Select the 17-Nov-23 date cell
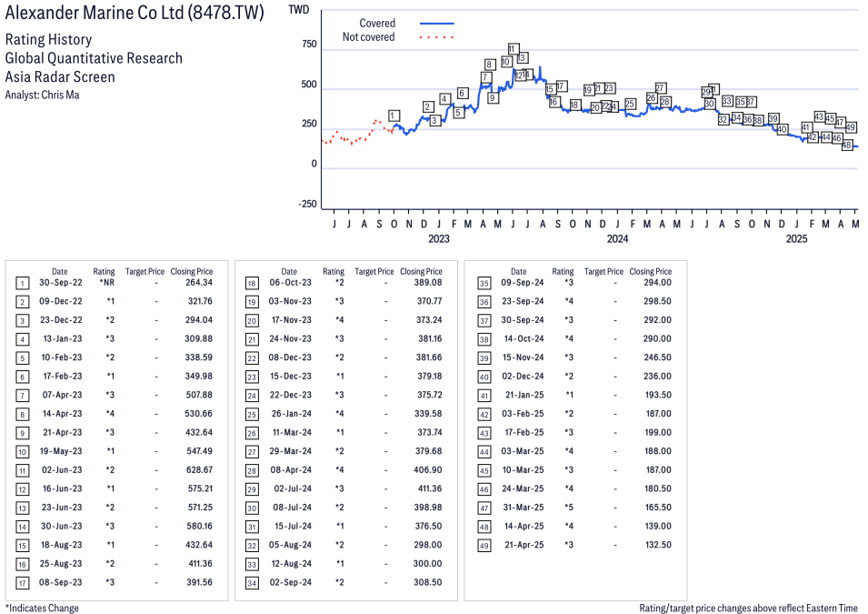Viewport: 868px width, 614px height. coord(291,320)
